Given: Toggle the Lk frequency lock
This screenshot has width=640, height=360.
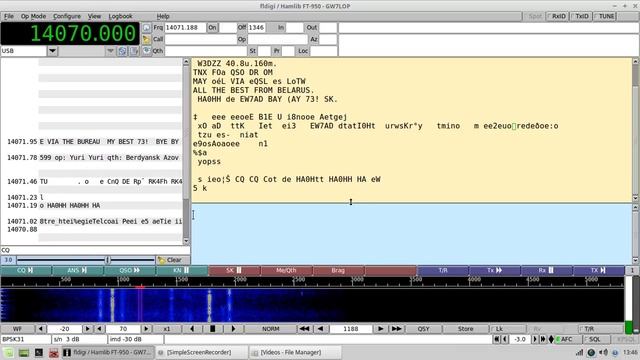Looking at the screenshot, I should [x=508, y=329].
